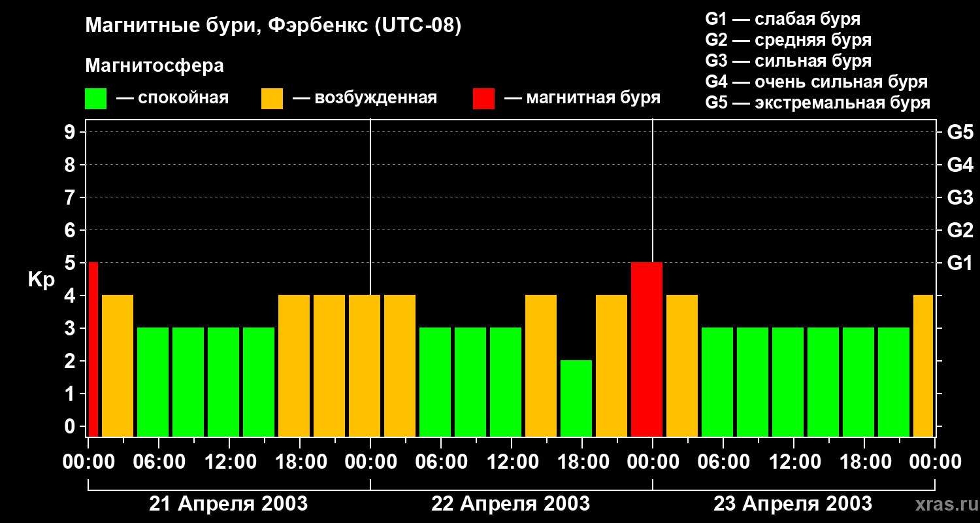Click the G2 tick label on the right axis
This screenshot has height=523, width=980.
pos(960,230)
